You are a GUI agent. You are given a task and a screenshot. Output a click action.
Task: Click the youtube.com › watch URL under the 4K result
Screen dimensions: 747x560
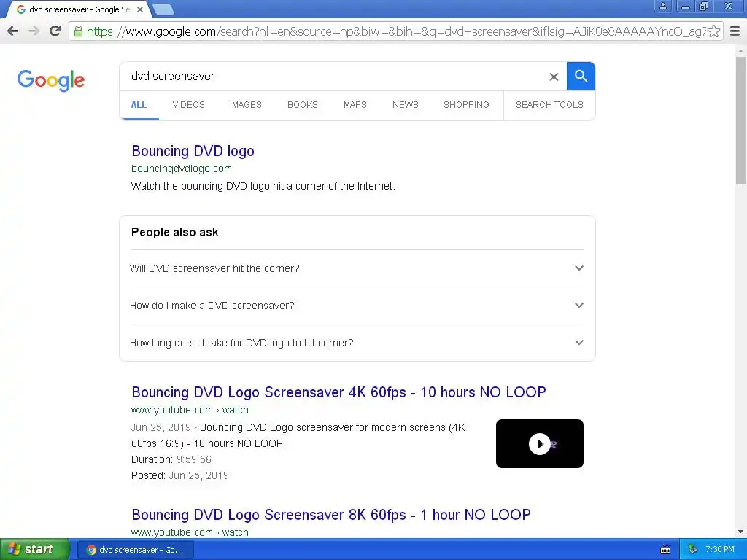pos(190,410)
